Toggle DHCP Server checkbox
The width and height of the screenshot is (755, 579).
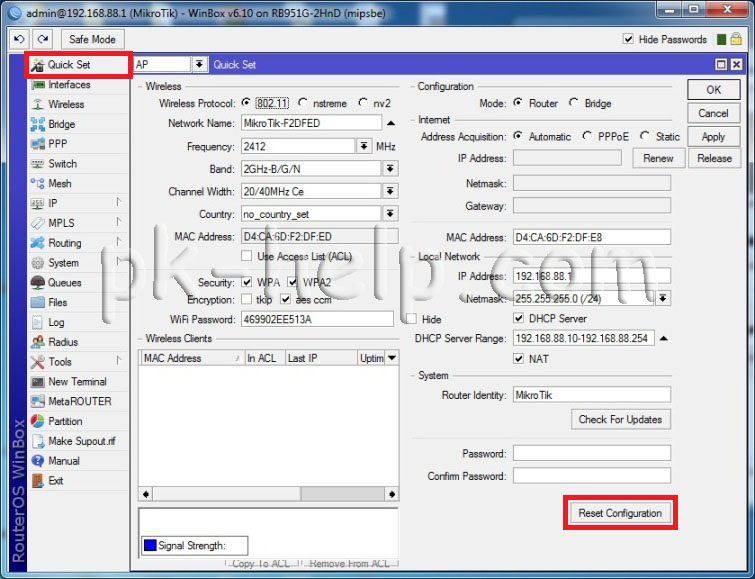[x=519, y=318]
